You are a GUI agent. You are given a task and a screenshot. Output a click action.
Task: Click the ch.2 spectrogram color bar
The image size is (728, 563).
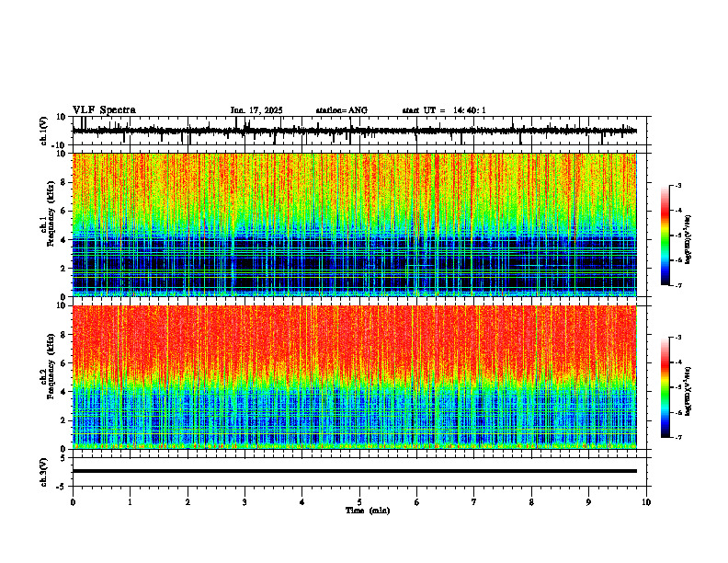pos(665,387)
